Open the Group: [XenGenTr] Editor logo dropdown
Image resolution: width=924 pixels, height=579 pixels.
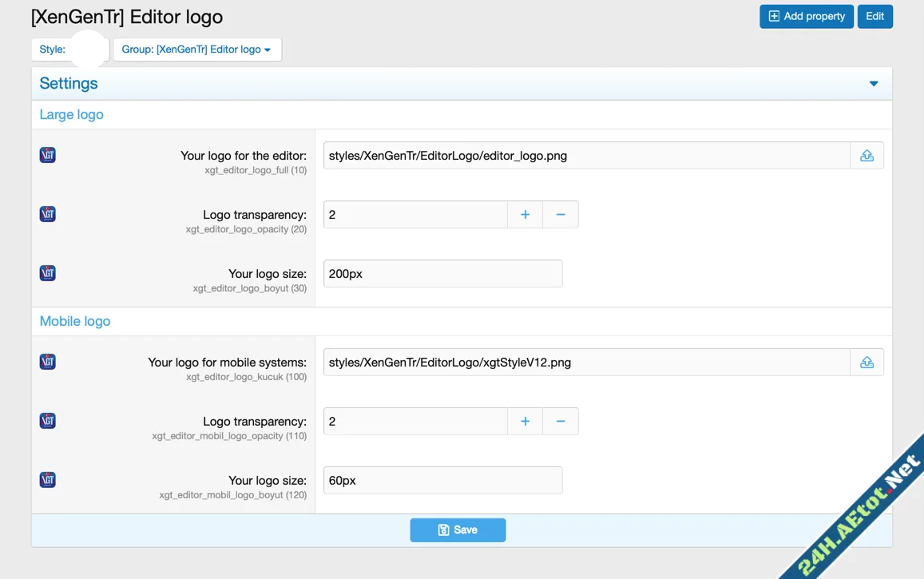point(196,50)
